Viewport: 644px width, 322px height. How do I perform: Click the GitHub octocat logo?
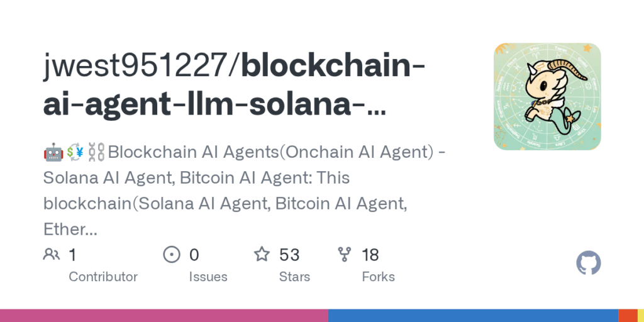588,263
